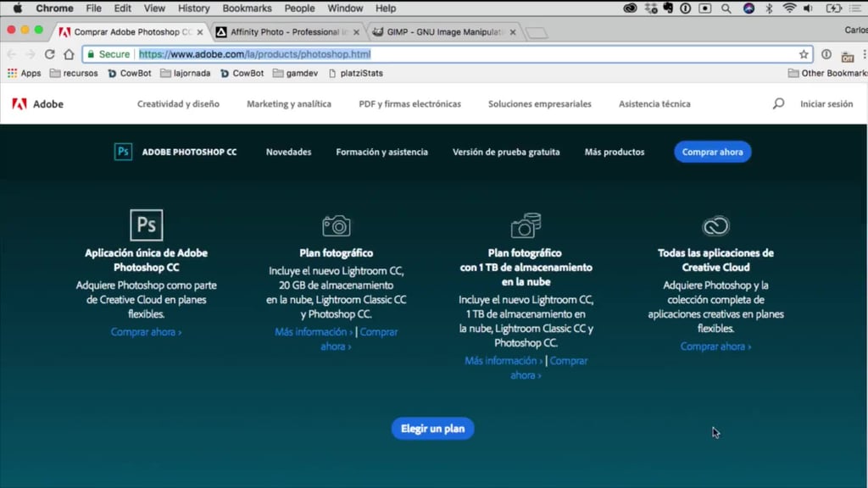Open the Apple menu
This screenshot has height=488, width=868.
pyautogui.click(x=18, y=8)
